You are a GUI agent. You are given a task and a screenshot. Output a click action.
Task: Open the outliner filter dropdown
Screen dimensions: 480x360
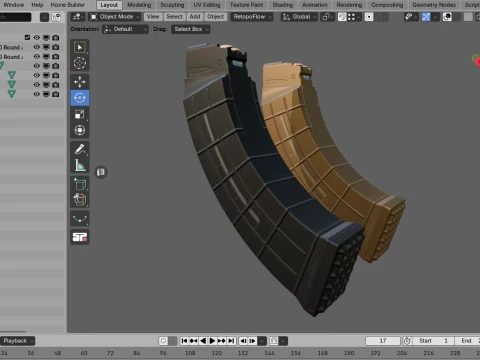coord(44,17)
